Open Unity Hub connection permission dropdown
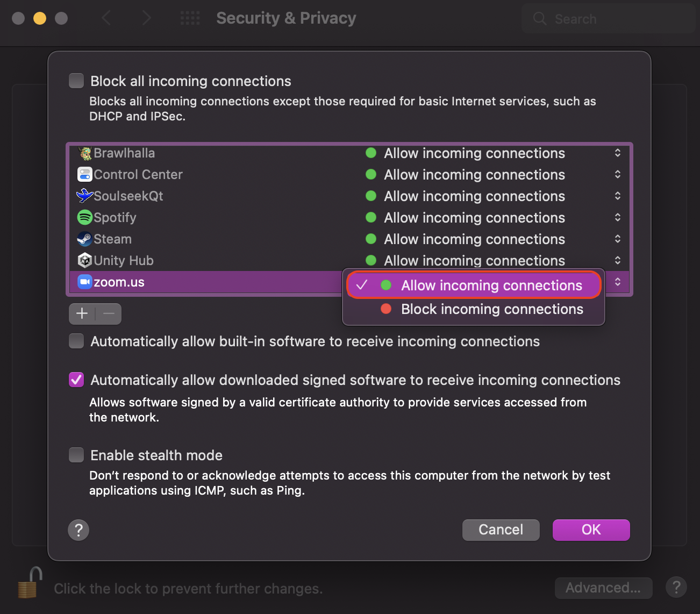Image resolution: width=700 pixels, height=614 pixels. pos(618,261)
